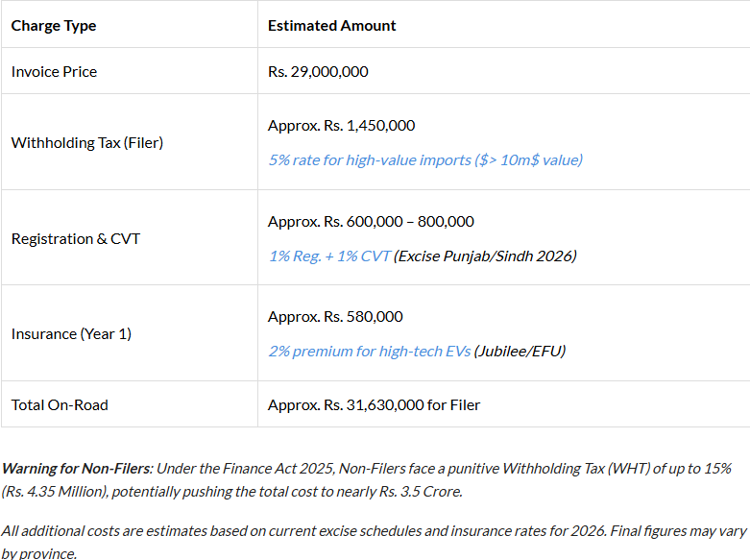Click the 'Approx. Rs. 580,000' insurance amount
The height and width of the screenshot is (560, 750).
click(335, 316)
